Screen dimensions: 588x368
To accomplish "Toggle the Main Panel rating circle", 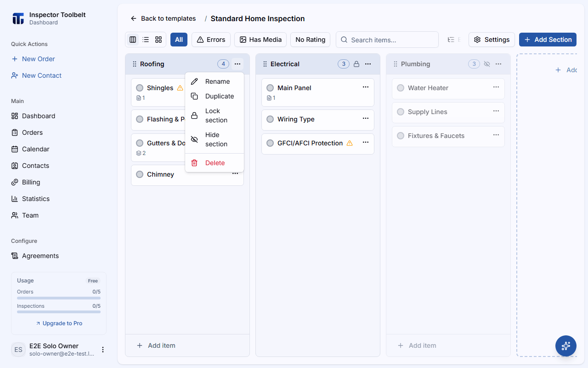I will pyautogui.click(x=270, y=88).
